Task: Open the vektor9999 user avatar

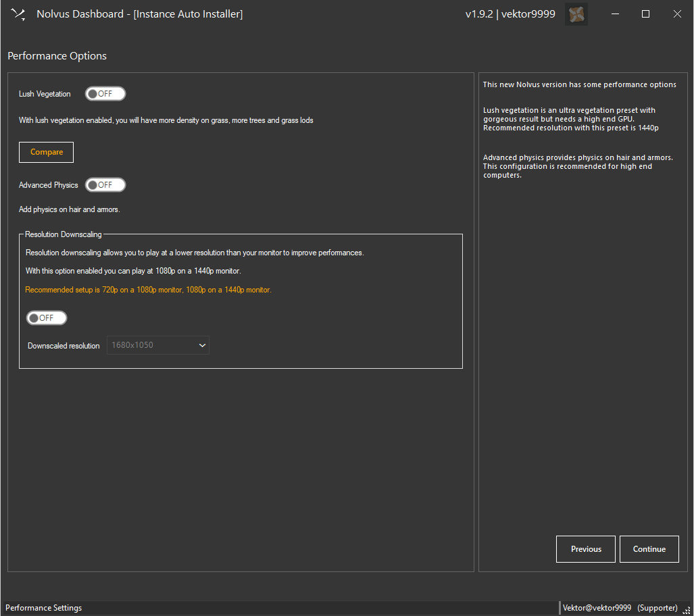Action: pos(576,14)
